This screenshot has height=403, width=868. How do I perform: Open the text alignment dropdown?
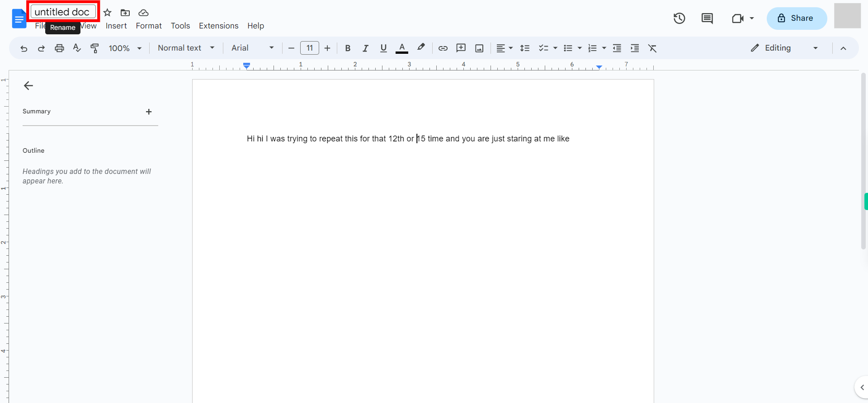[505, 48]
